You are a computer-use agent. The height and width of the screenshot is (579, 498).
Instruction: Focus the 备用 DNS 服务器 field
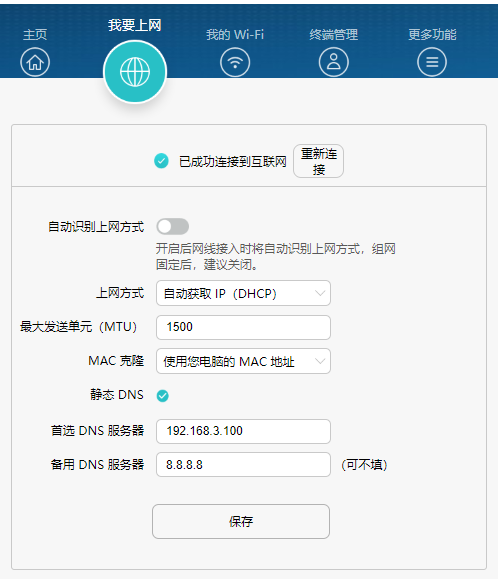pyautogui.click(x=243, y=465)
